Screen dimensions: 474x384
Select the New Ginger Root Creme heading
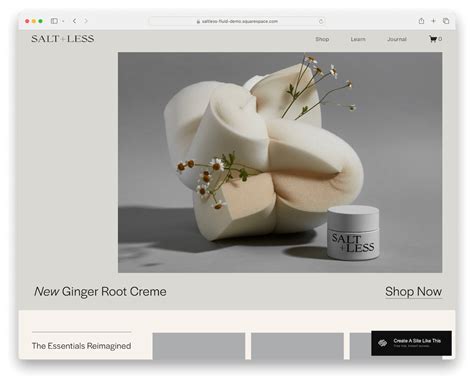[x=100, y=292]
